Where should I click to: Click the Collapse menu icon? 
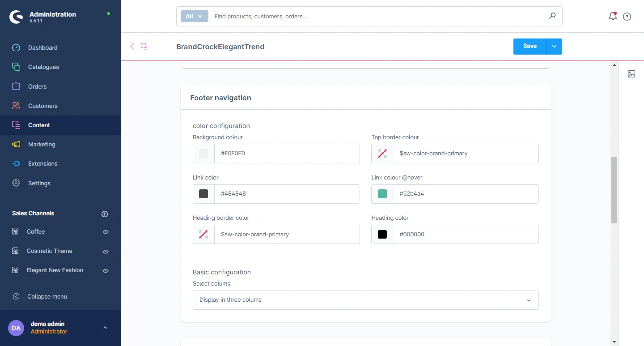(16, 296)
